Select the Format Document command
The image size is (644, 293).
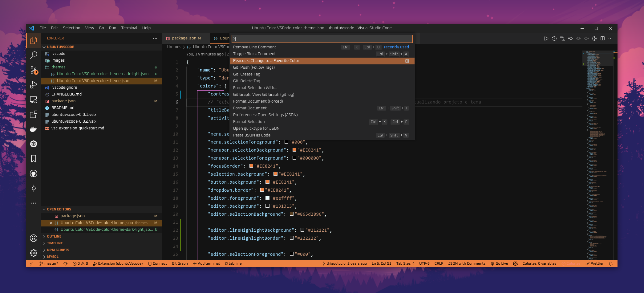pos(322,108)
